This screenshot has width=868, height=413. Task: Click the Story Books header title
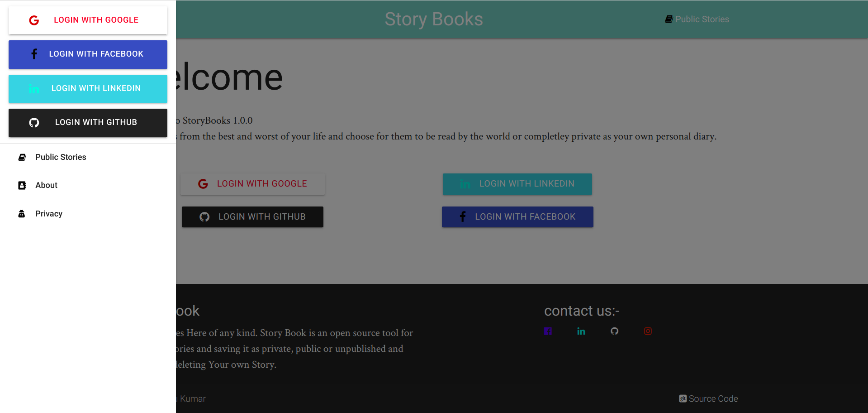(433, 19)
